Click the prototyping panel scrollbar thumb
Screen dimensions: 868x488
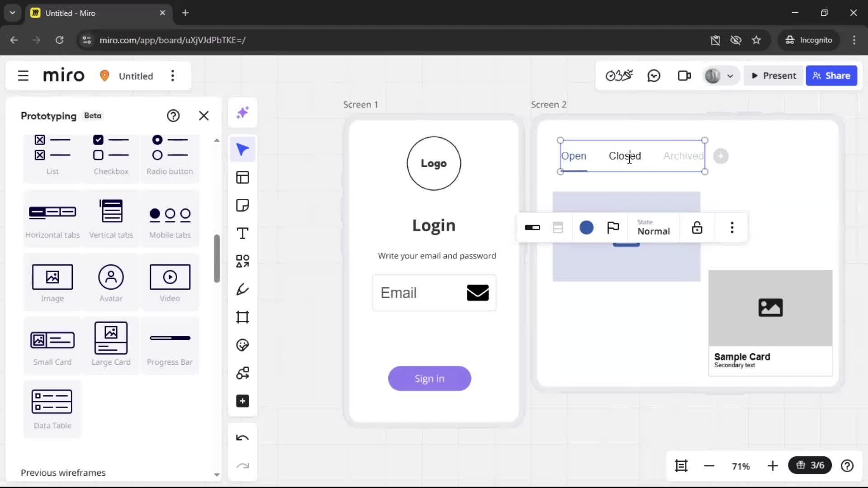[217, 258]
